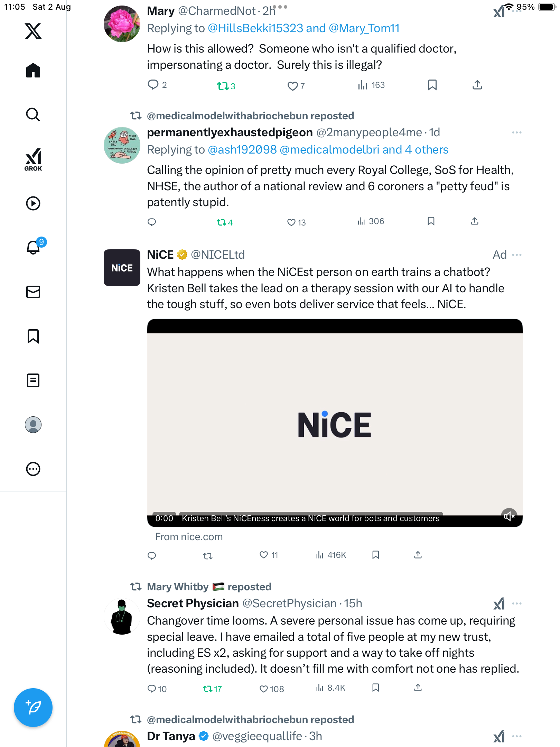This screenshot has height=747, width=560.
Task: Open sidebar Bookmarks page
Action: [33, 336]
